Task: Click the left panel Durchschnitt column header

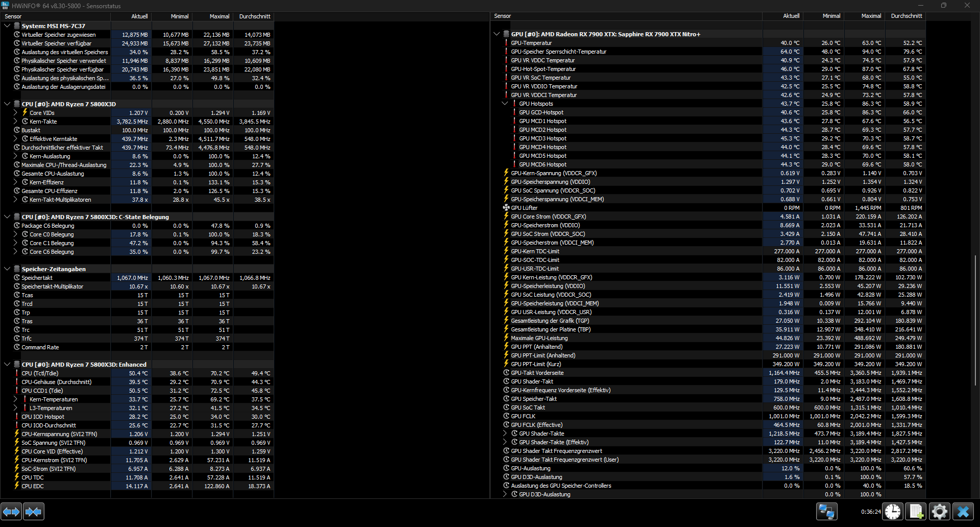Action: [254, 16]
